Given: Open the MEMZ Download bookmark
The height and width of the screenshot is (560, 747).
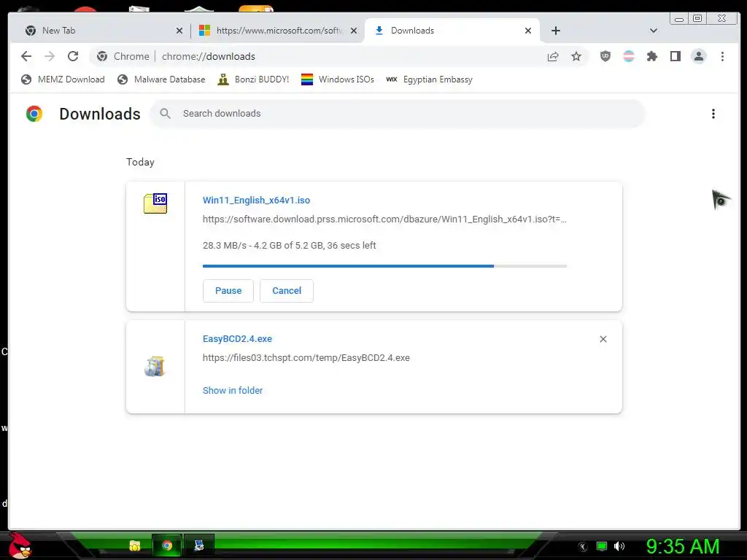Looking at the screenshot, I should pos(63,79).
